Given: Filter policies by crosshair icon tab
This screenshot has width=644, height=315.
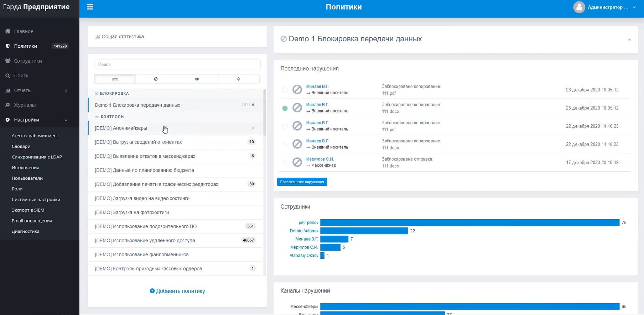Looking at the screenshot, I should pos(238,79).
